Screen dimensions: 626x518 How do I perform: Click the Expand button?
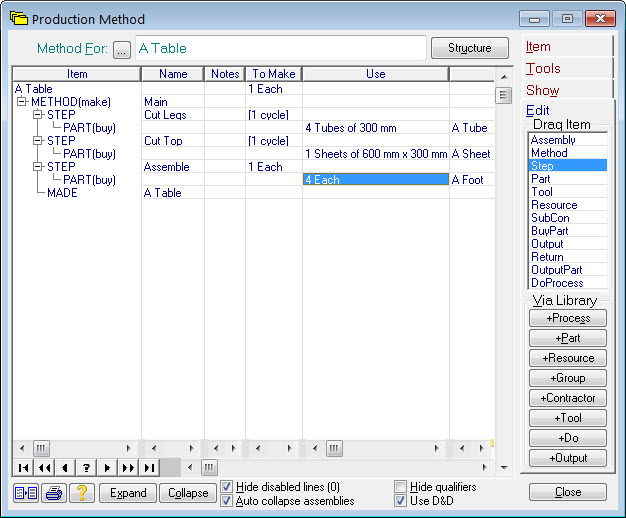pyautogui.click(x=128, y=493)
